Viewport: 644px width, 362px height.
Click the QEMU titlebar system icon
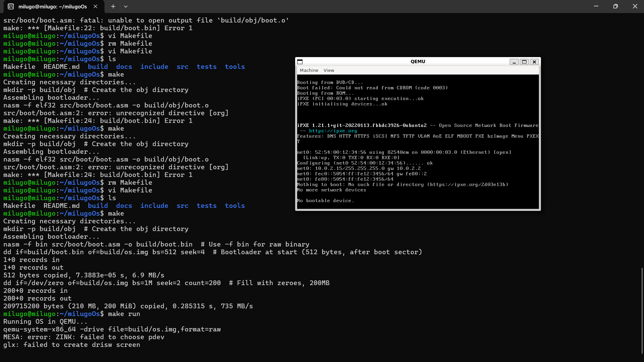tap(300, 62)
